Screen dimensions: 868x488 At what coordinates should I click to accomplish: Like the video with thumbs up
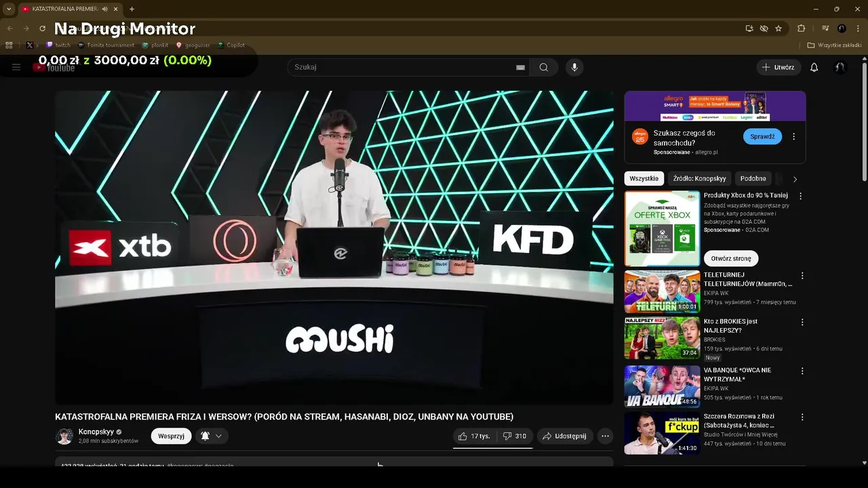click(474, 436)
